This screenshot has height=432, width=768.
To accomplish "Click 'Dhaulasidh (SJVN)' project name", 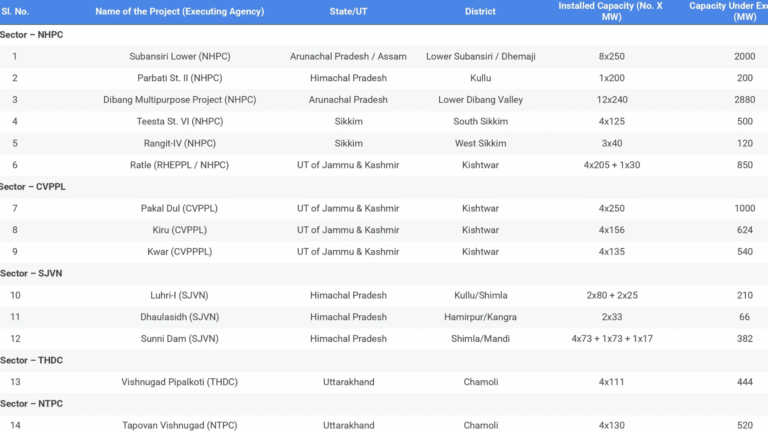I will tap(180, 316).
